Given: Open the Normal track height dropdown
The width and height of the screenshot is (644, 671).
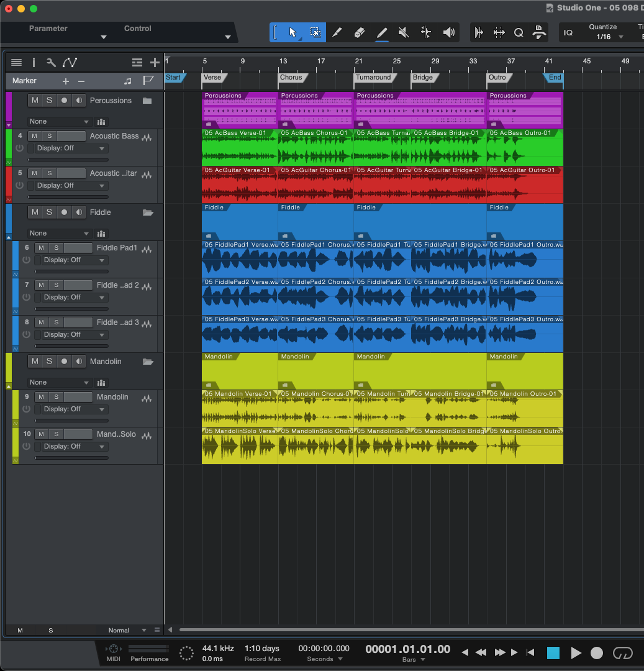Looking at the screenshot, I should (127, 631).
